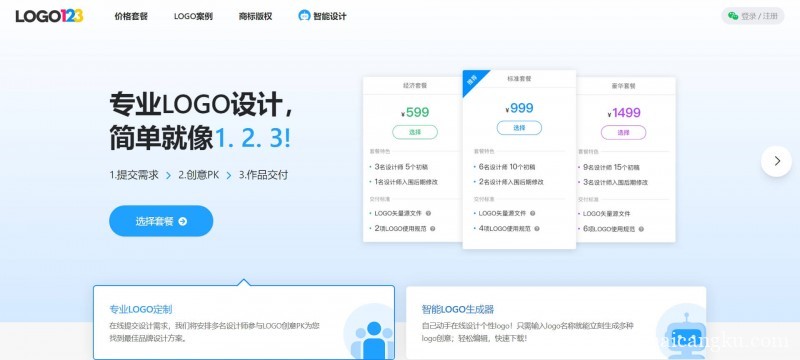Click the text 2项LOGO使用规范

(401, 228)
